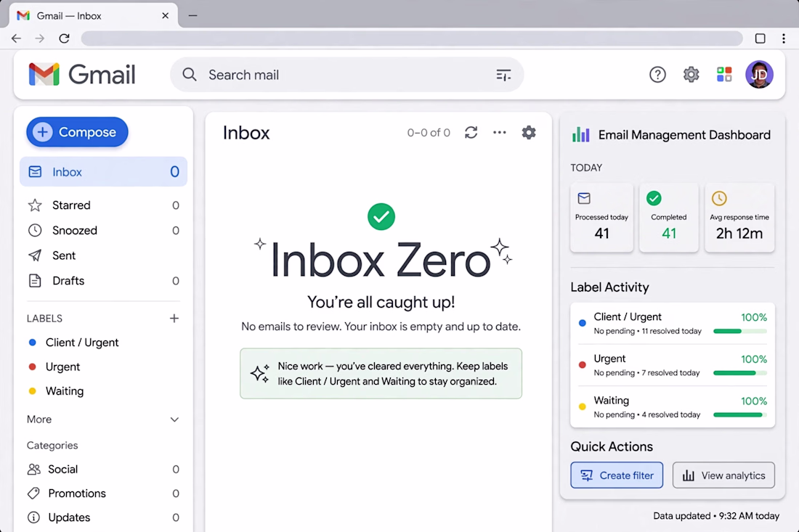Open search filter options icon
The width and height of the screenshot is (799, 532).
503,75
